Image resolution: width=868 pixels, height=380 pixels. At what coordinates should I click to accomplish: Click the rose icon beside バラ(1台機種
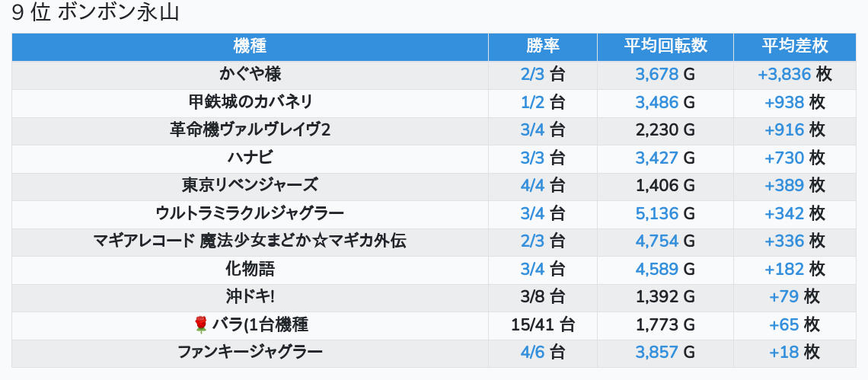[201, 325]
